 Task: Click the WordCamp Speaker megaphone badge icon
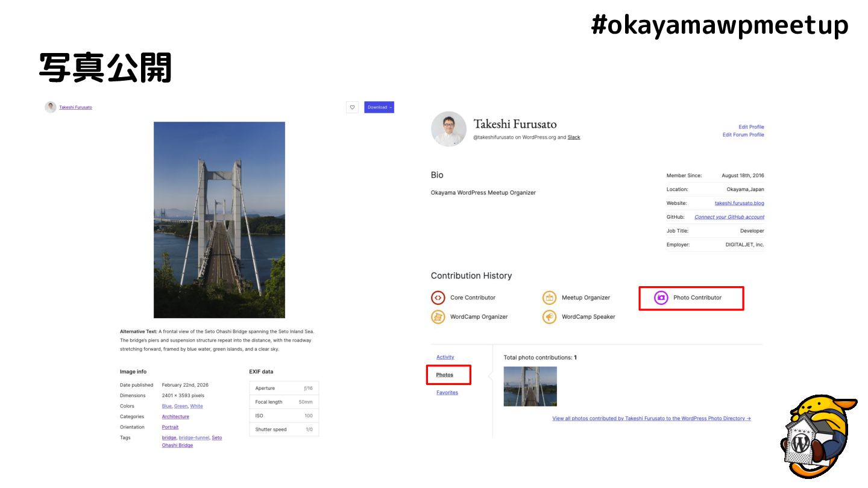(549, 317)
